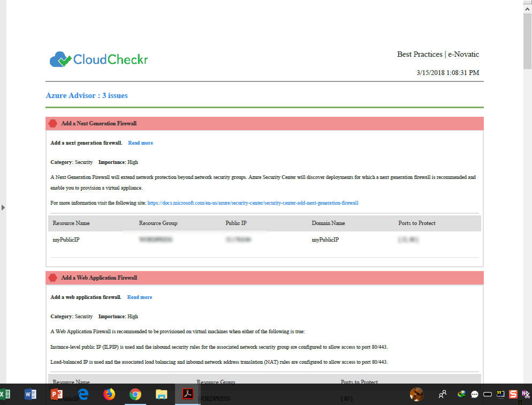The width and height of the screenshot is (532, 405).
Task: Click the blurred Ports to Protect value
Action: pos(408,239)
